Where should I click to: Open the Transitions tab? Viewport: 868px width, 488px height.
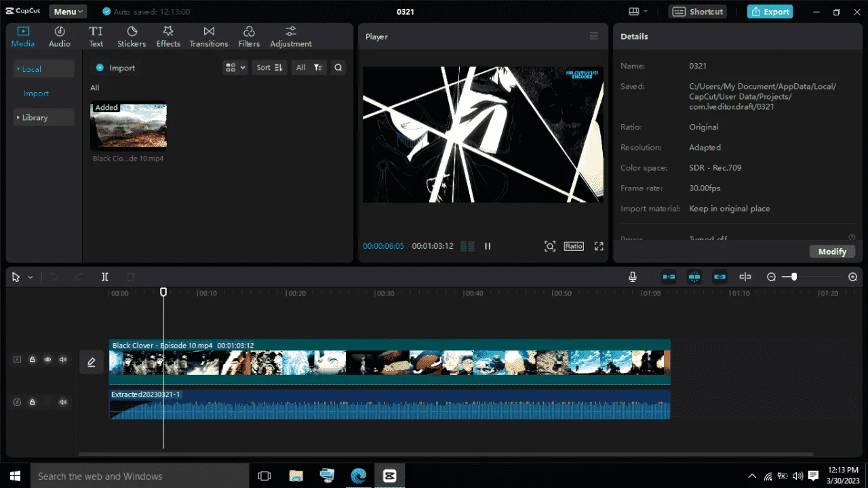(x=209, y=37)
